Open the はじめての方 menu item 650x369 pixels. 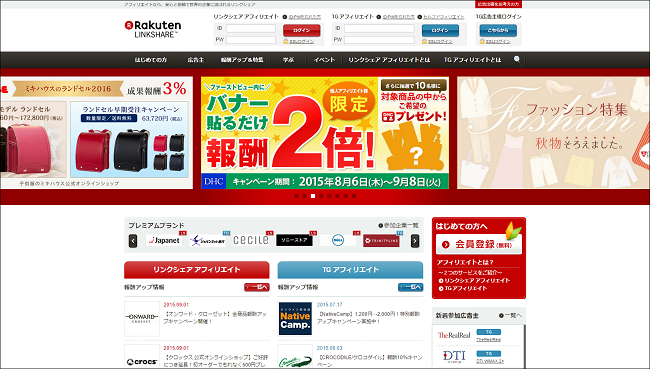click(x=150, y=60)
